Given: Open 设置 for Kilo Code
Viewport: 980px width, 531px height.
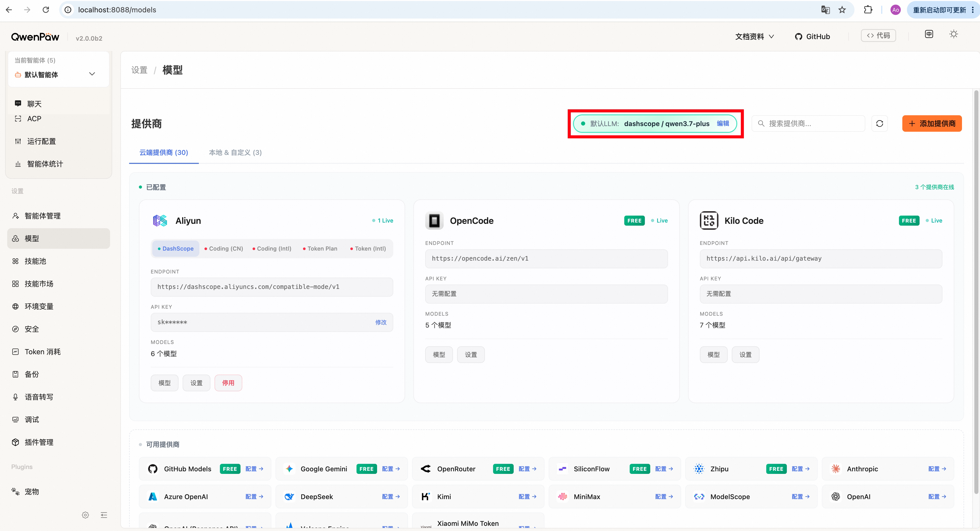Looking at the screenshot, I should pos(746,355).
